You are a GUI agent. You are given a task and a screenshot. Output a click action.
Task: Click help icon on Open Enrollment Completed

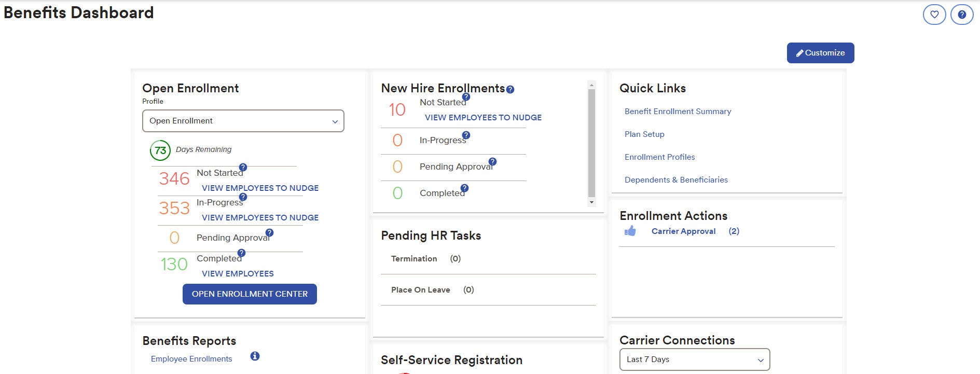tap(241, 253)
